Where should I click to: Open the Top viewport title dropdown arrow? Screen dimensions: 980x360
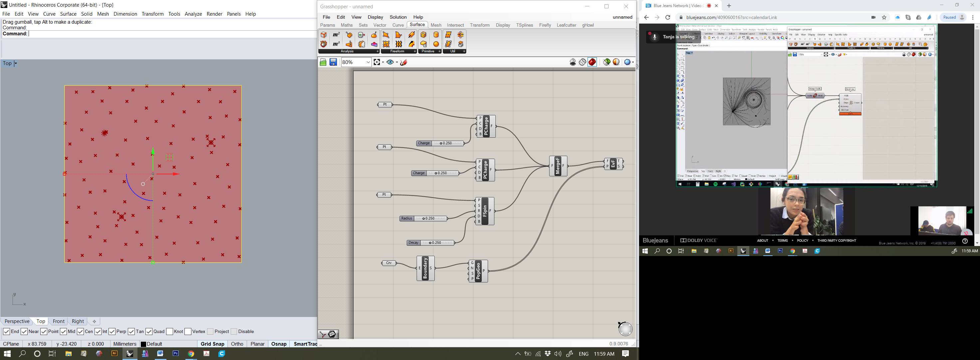click(x=16, y=64)
